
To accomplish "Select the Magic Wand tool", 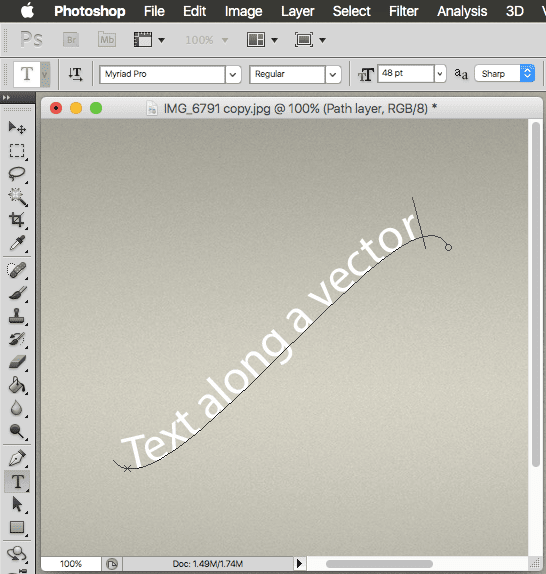I will point(17,197).
